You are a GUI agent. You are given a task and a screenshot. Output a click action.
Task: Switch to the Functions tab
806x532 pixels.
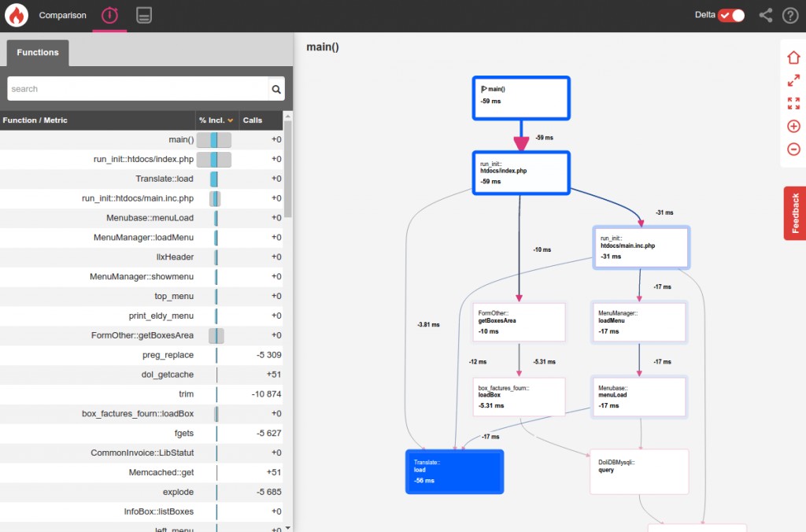[38, 53]
